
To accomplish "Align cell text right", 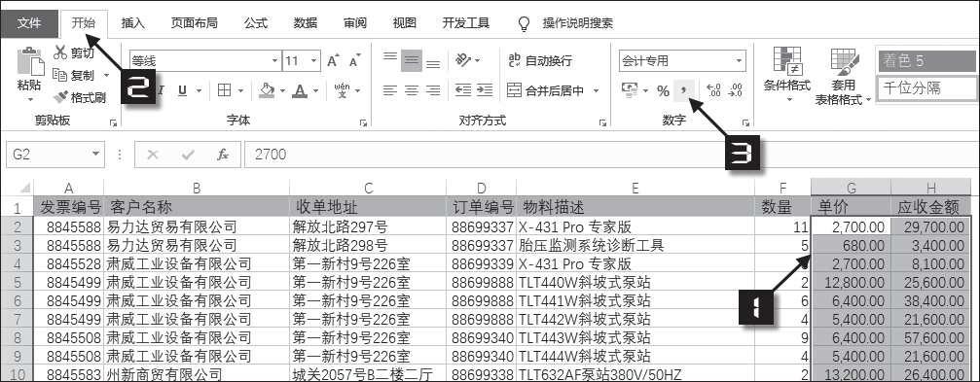I will 432,91.
